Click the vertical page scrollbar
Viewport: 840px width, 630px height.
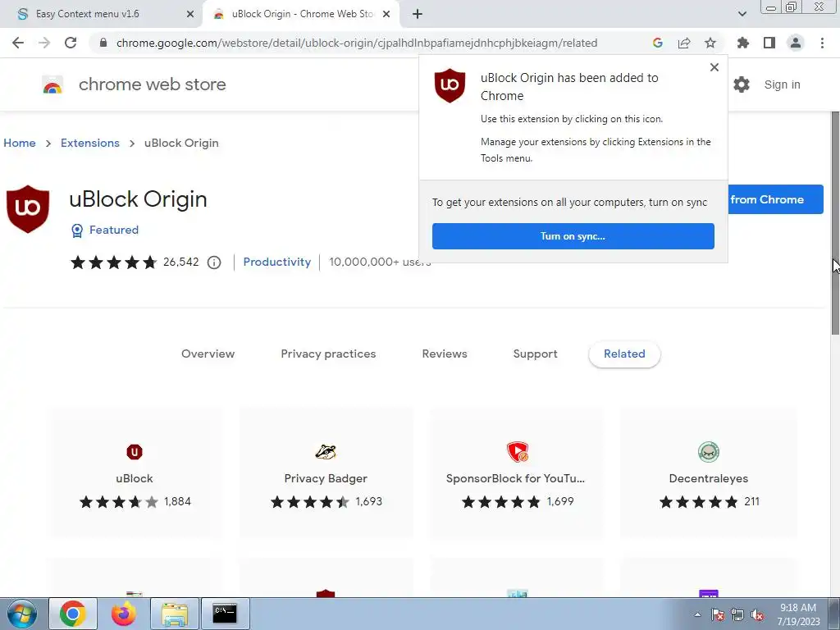click(835, 223)
